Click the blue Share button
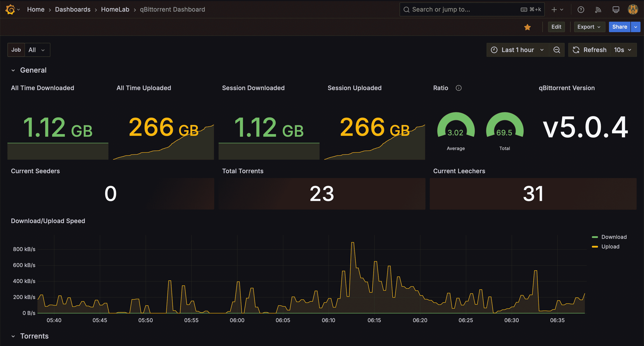This screenshot has width=644, height=346. coord(619,27)
